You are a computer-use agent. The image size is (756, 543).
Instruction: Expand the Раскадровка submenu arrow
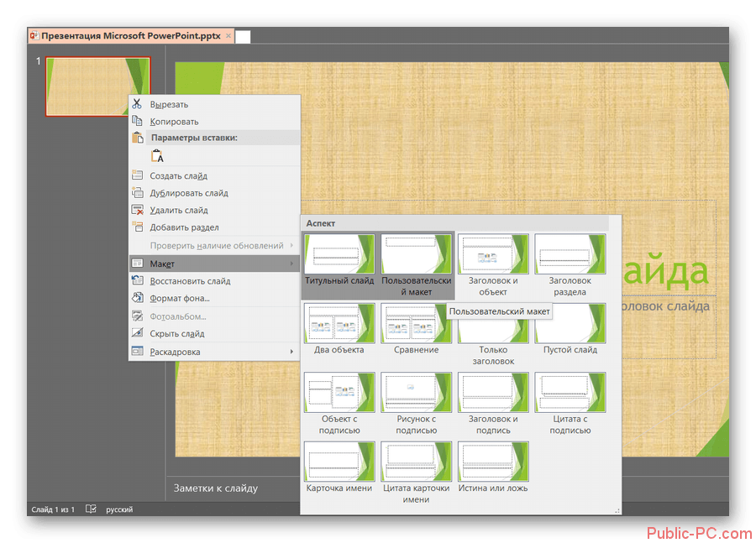291,352
